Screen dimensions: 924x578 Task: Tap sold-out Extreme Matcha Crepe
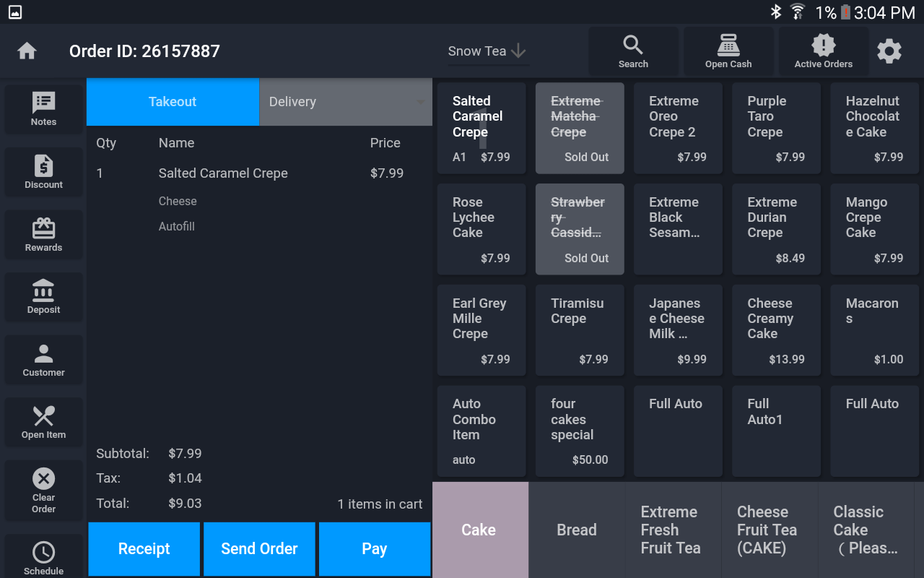pyautogui.click(x=580, y=129)
